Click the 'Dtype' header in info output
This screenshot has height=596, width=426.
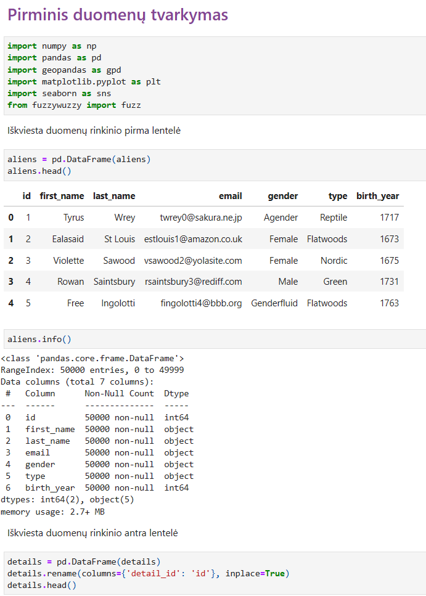click(176, 394)
